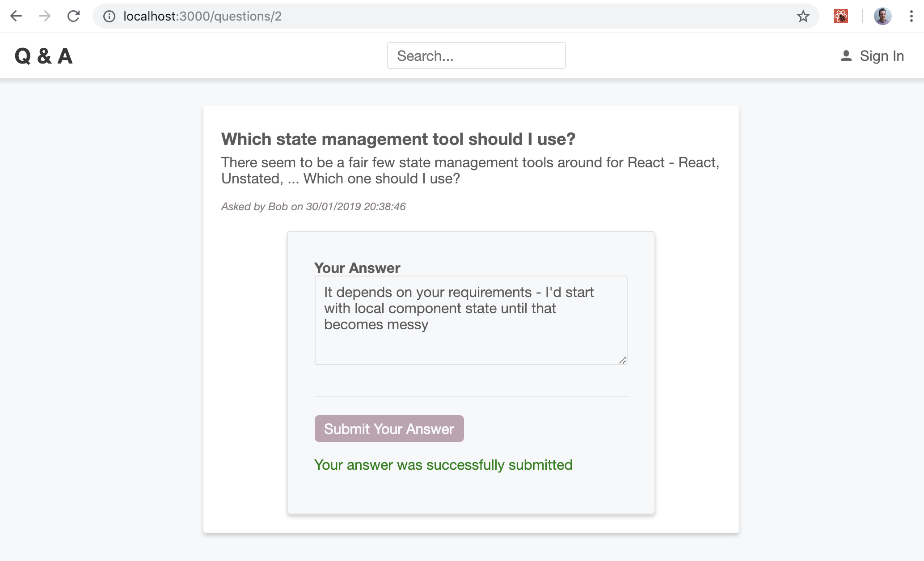Click the browser back arrow
Screen dimensions: 924x561
(x=16, y=17)
